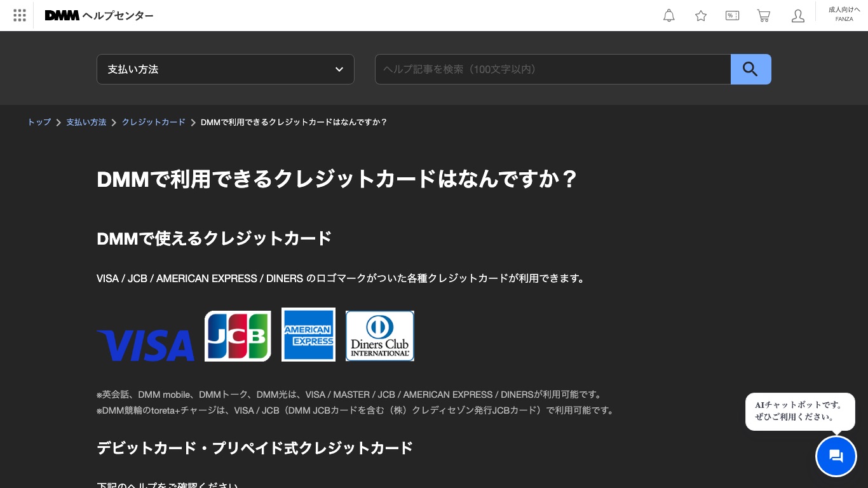Screen dimensions: 868x488
Task: Go to クレジットカード breadcrumb link
Action: 154,122
